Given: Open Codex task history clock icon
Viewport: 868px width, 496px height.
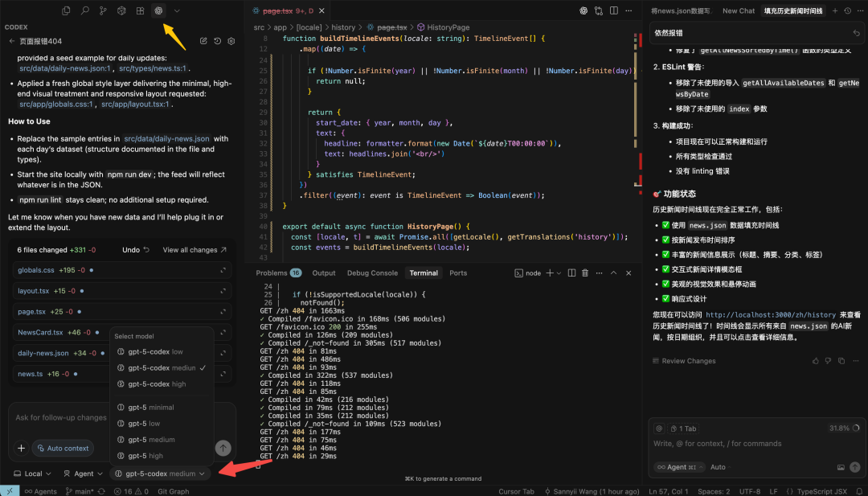Looking at the screenshot, I should pos(217,41).
